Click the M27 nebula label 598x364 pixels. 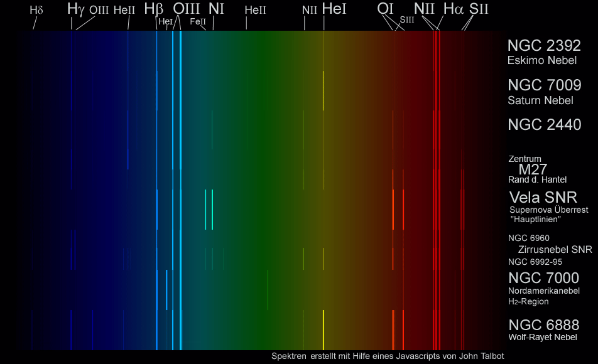(533, 169)
